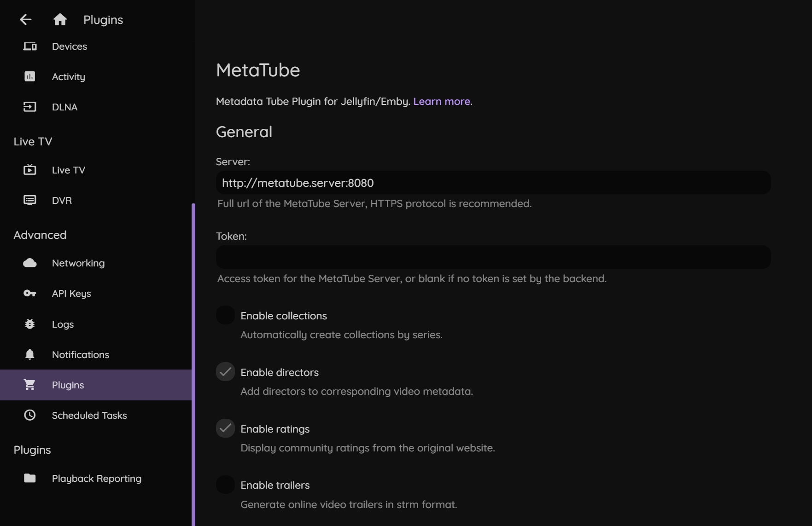Viewport: 812px width, 526px height.
Task: Check the Enable trailers option
Action: [225, 485]
